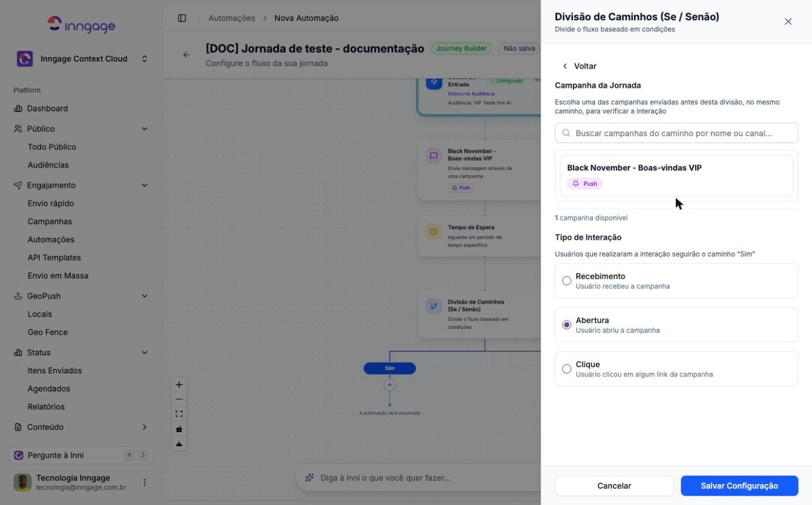Add a step under the Sim branch
Viewport: 812px width, 505px height.
[x=390, y=385]
